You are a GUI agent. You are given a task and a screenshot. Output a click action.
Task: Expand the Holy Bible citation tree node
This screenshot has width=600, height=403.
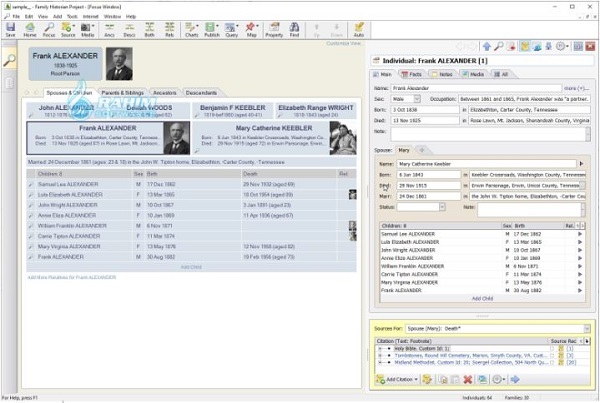[x=380, y=349]
